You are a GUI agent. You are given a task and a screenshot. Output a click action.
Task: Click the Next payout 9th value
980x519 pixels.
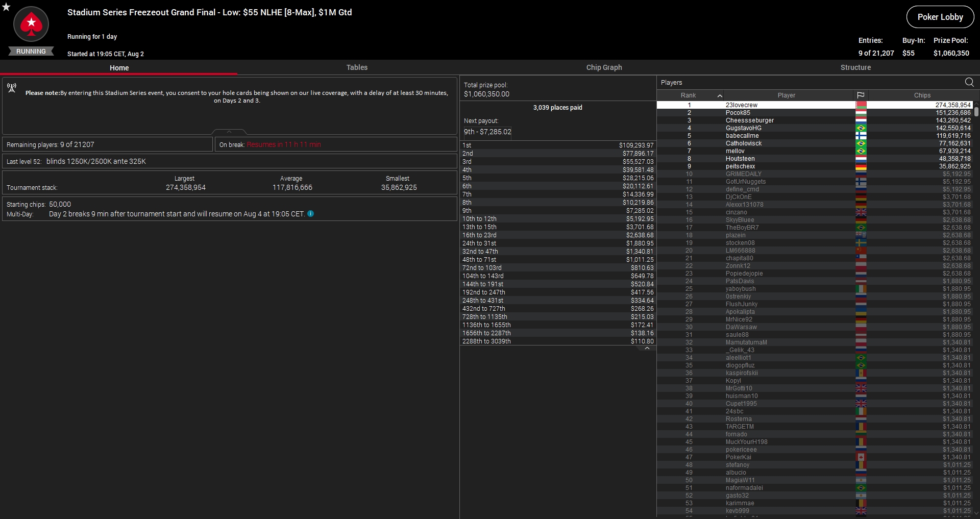(x=487, y=132)
